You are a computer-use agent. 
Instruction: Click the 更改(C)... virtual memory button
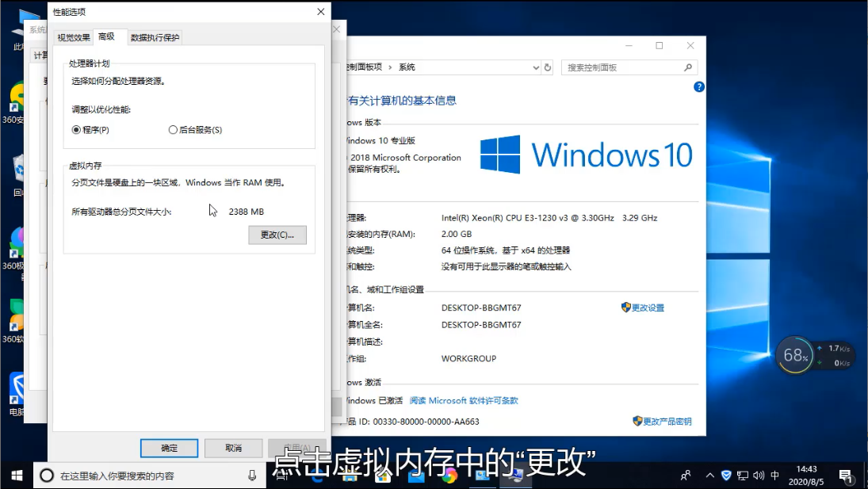coord(277,235)
